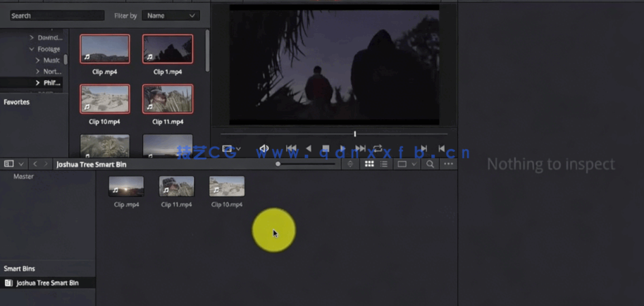Play the clip forward
Viewport: 644px width, 306px height.
[343, 148]
